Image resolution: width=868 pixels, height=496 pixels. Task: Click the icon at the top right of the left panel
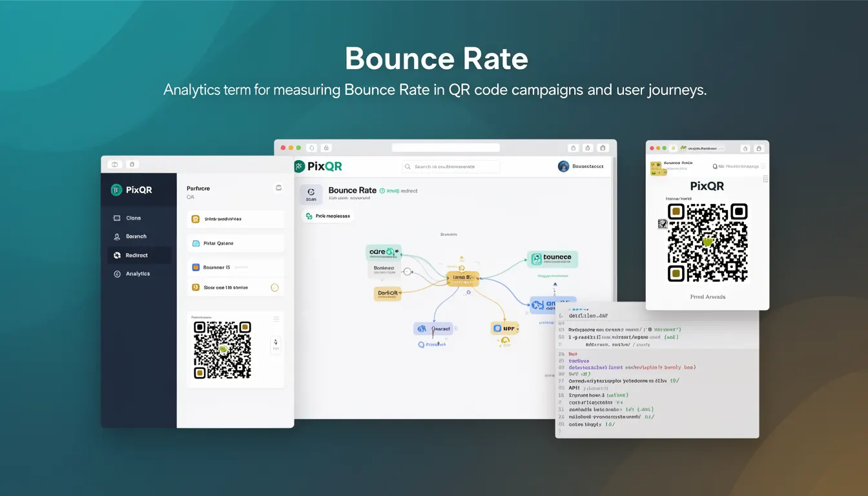278,188
